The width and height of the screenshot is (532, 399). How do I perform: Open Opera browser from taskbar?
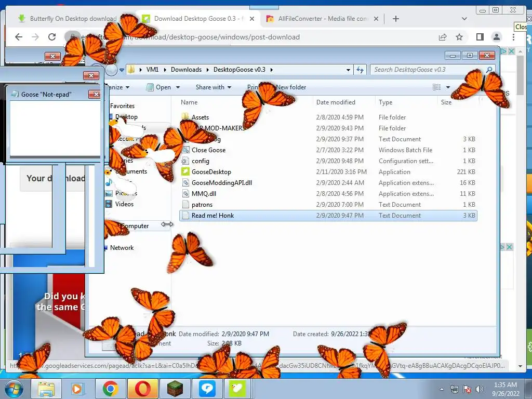point(142,389)
